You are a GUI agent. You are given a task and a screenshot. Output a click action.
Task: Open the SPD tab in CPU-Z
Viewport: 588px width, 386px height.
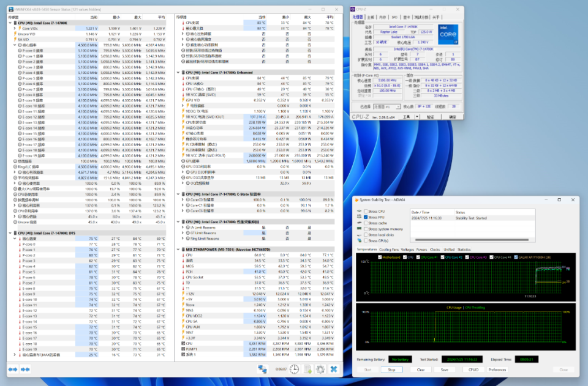394,17
